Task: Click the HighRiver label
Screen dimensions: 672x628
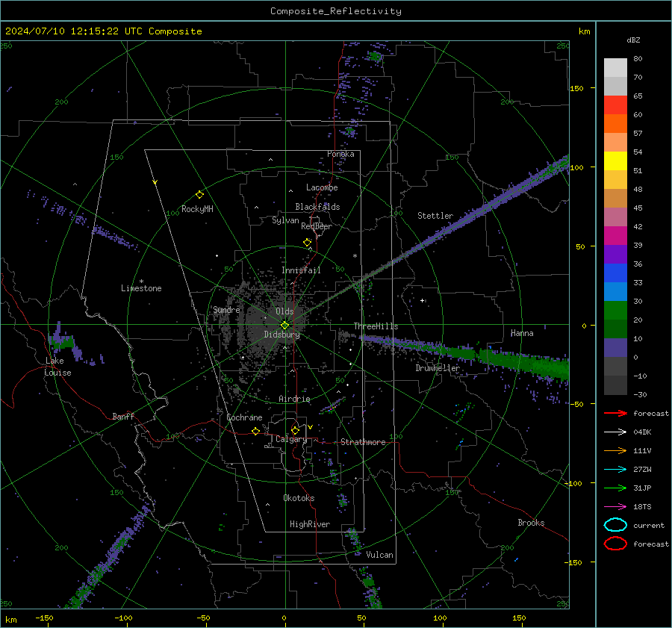Action: pyautogui.click(x=310, y=524)
